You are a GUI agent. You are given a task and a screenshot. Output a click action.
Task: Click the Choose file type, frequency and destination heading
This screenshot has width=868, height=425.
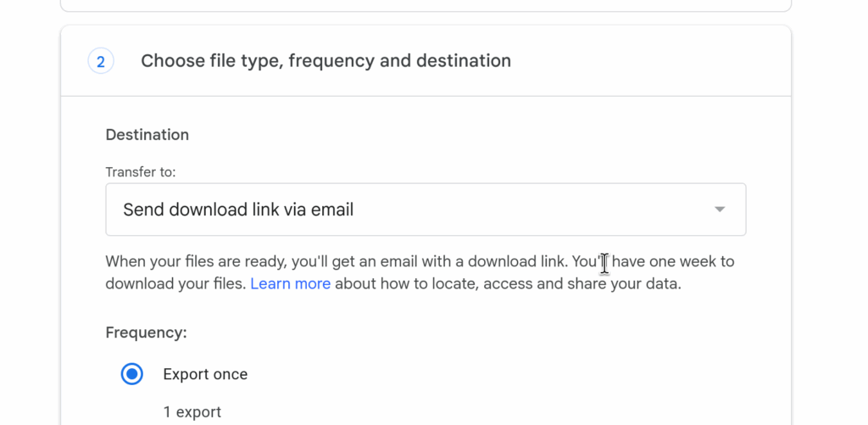coord(325,61)
